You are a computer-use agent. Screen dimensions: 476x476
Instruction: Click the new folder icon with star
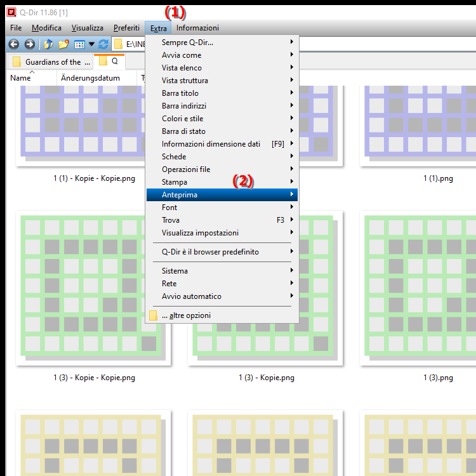63,44
